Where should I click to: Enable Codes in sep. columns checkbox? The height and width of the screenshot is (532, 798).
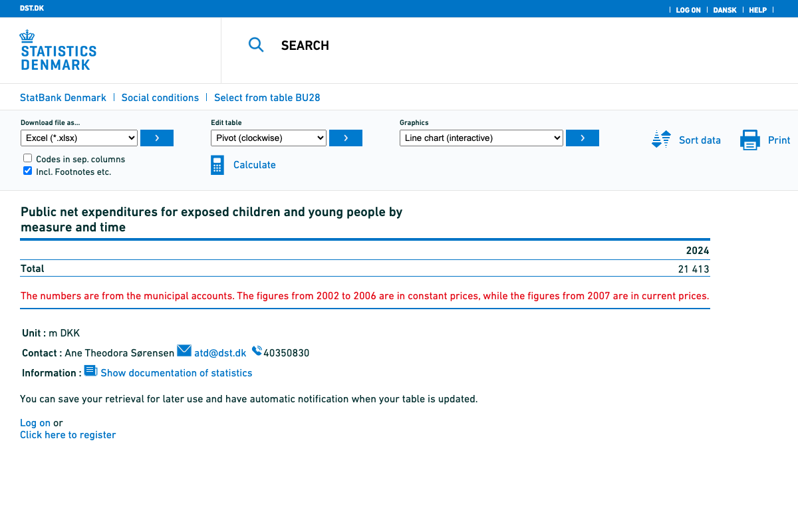28,158
